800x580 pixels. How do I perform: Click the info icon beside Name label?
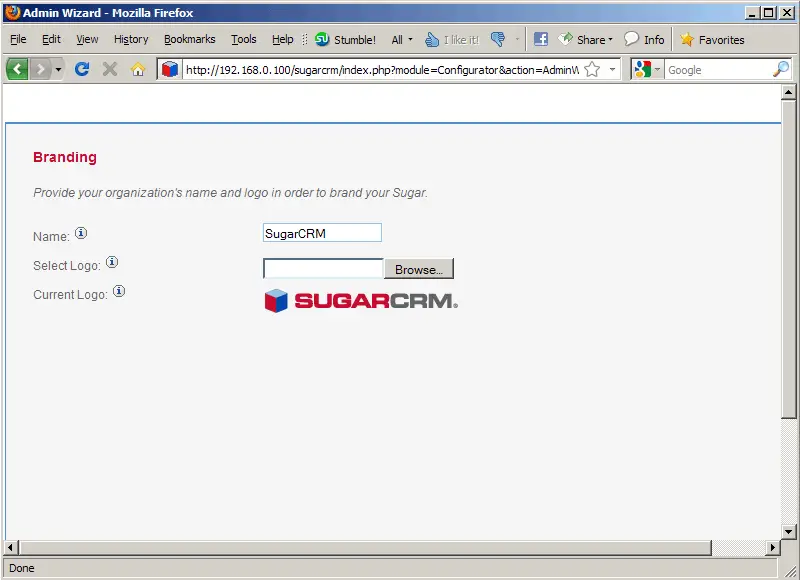(81, 233)
